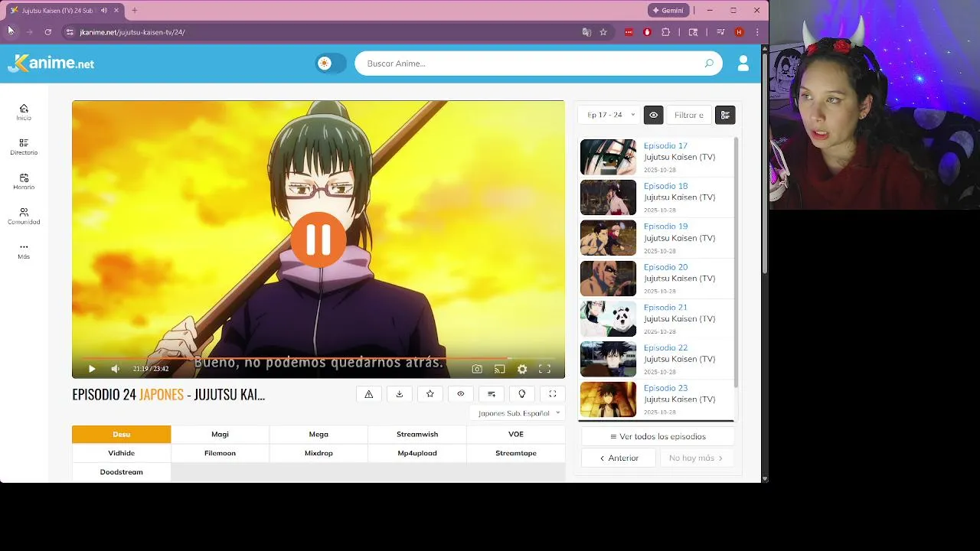Switch to the Mega server
The width and height of the screenshot is (980, 551).
click(318, 434)
